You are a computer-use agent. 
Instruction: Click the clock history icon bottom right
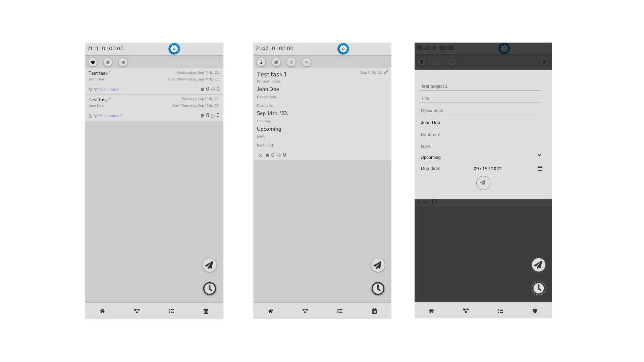click(538, 288)
